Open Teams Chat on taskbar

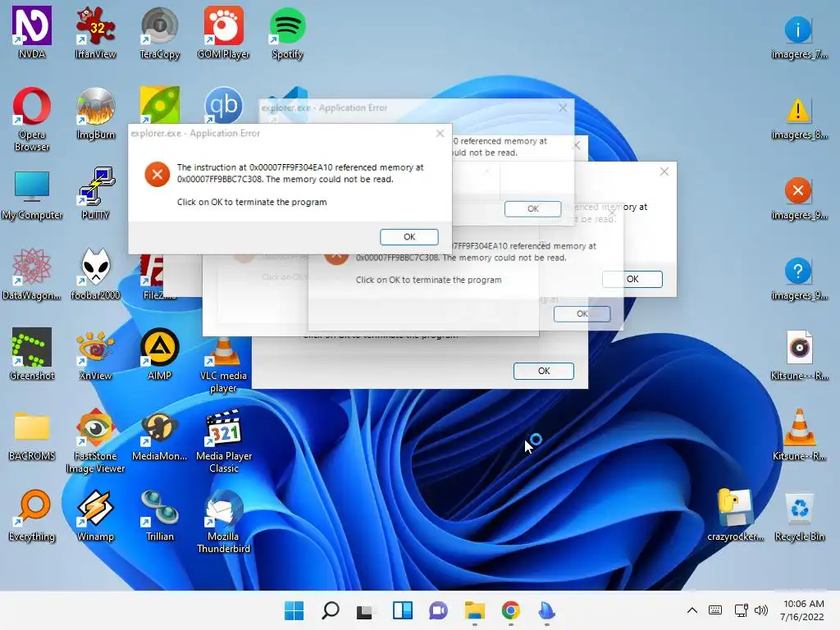coord(438,610)
